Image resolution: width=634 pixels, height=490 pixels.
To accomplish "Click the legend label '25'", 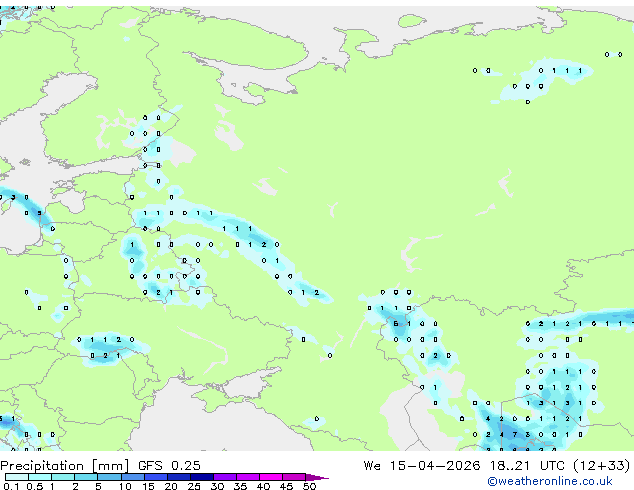I will [194, 486].
